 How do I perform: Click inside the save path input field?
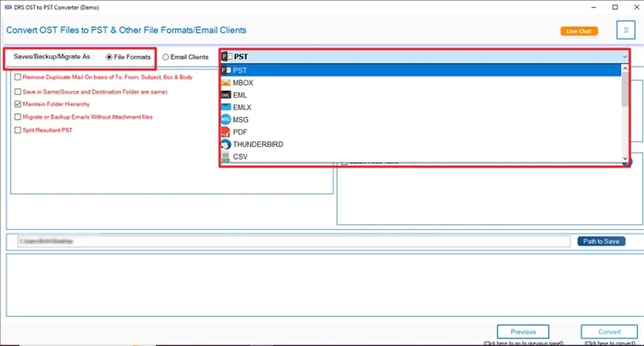[x=289, y=241]
